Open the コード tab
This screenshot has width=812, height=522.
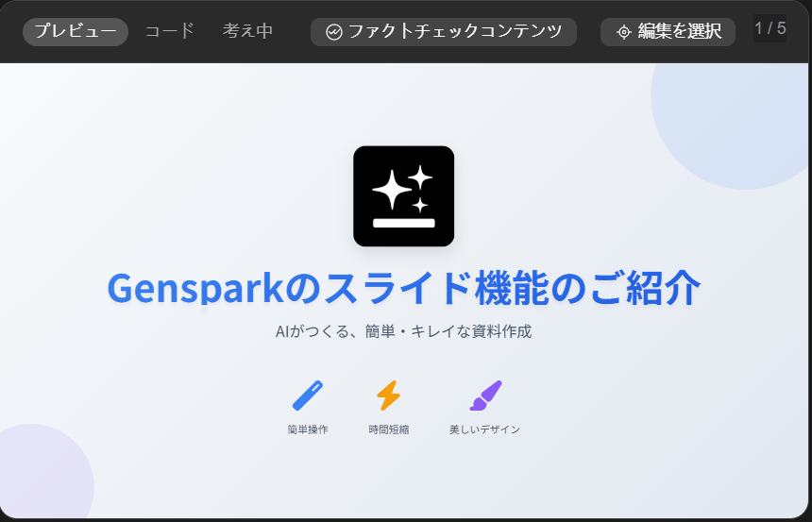click(169, 31)
